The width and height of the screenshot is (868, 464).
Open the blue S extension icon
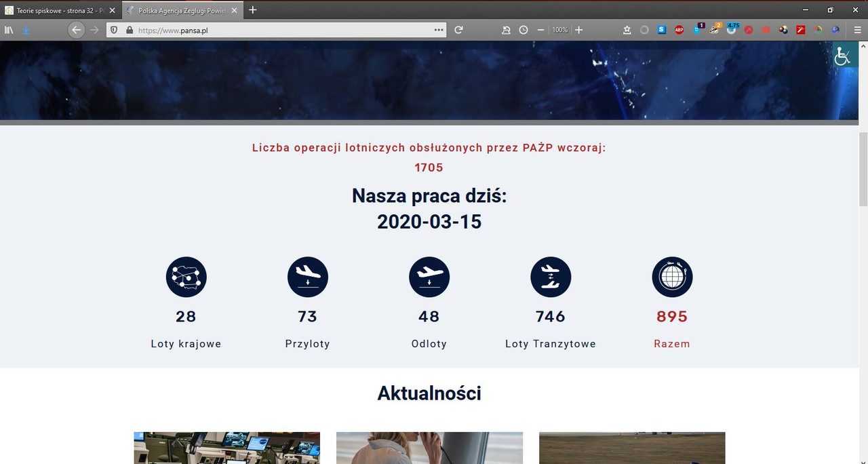pos(662,30)
